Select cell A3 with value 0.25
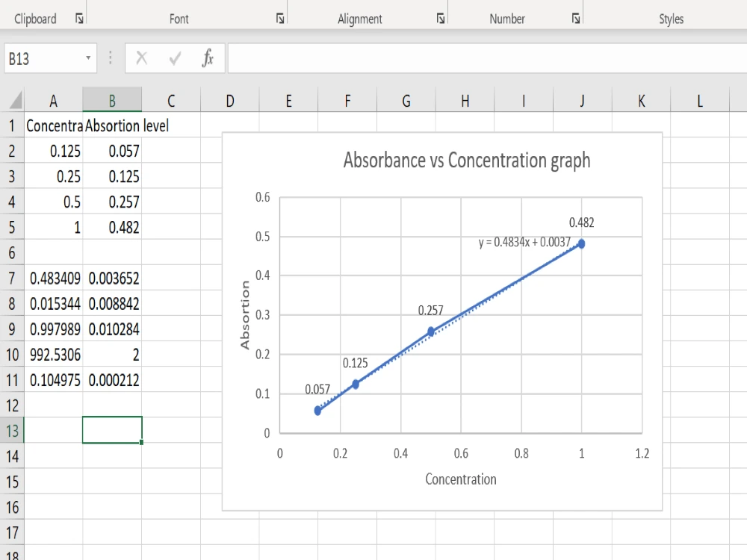This screenshot has width=747, height=560. tap(53, 176)
